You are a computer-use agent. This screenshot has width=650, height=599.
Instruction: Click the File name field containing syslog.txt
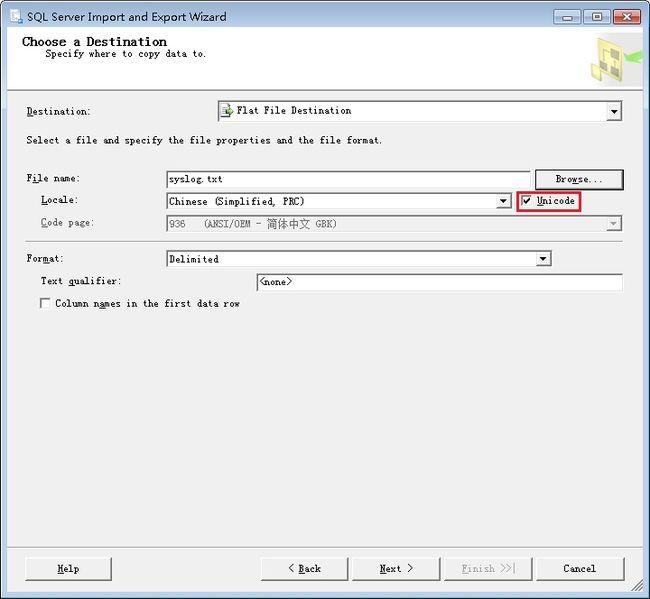click(348, 179)
